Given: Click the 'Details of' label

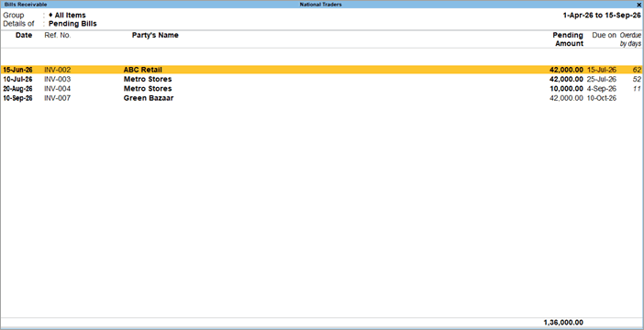Looking at the screenshot, I should click(19, 24).
